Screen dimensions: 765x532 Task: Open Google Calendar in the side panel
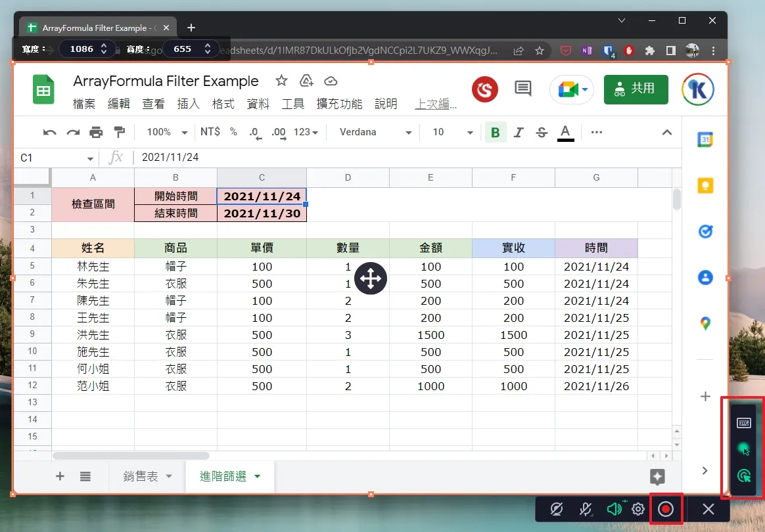pos(705,139)
